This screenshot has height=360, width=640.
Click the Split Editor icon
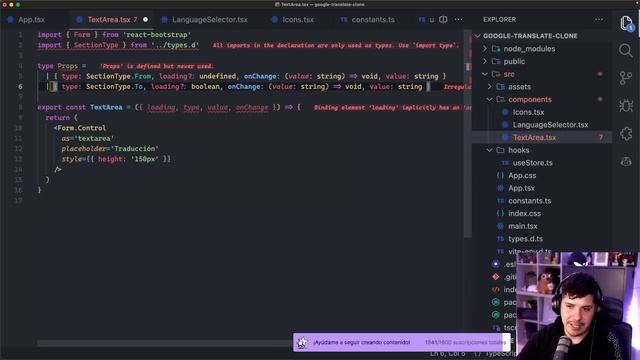click(443, 20)
